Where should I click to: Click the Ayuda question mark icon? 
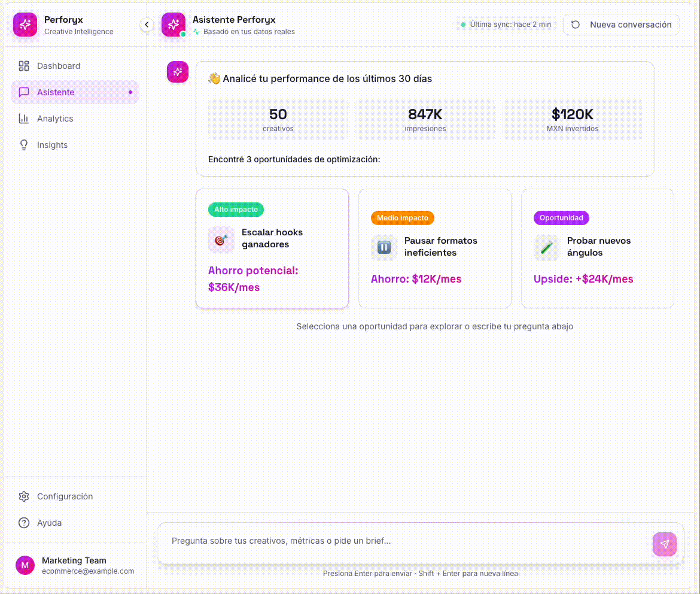(x=24, y=523)
